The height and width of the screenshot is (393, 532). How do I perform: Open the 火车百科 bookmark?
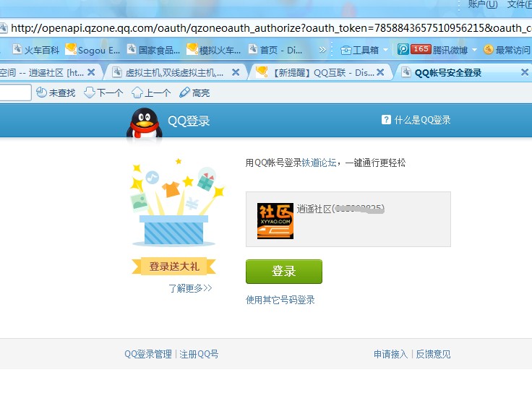[x=36, y=50]
